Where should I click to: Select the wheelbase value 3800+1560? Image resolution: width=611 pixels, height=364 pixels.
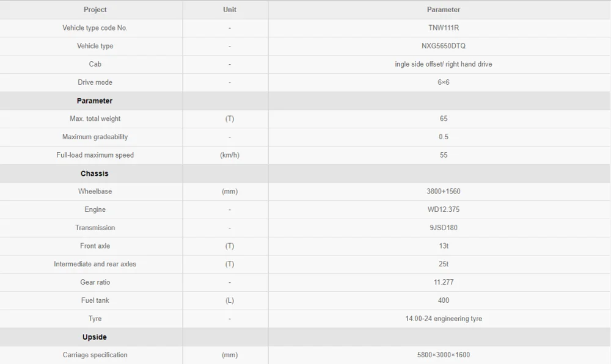(443, 191)
